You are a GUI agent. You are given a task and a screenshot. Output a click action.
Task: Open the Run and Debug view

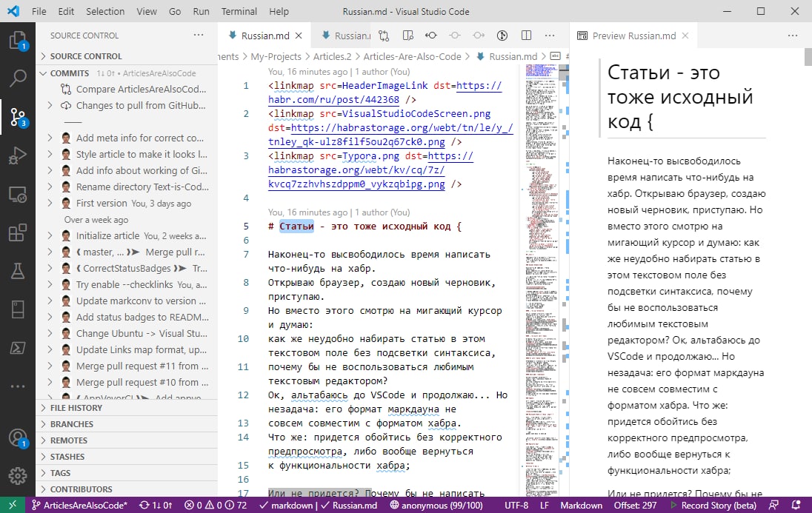tap(18, 155)
